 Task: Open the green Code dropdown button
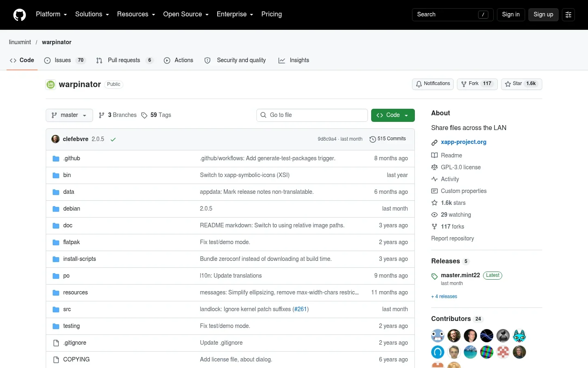pos(393,115)
